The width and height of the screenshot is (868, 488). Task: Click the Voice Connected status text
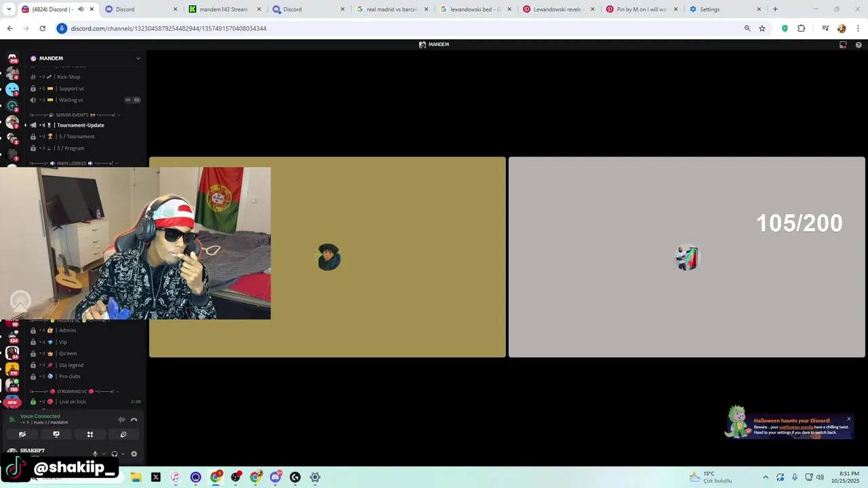(40, 416)
